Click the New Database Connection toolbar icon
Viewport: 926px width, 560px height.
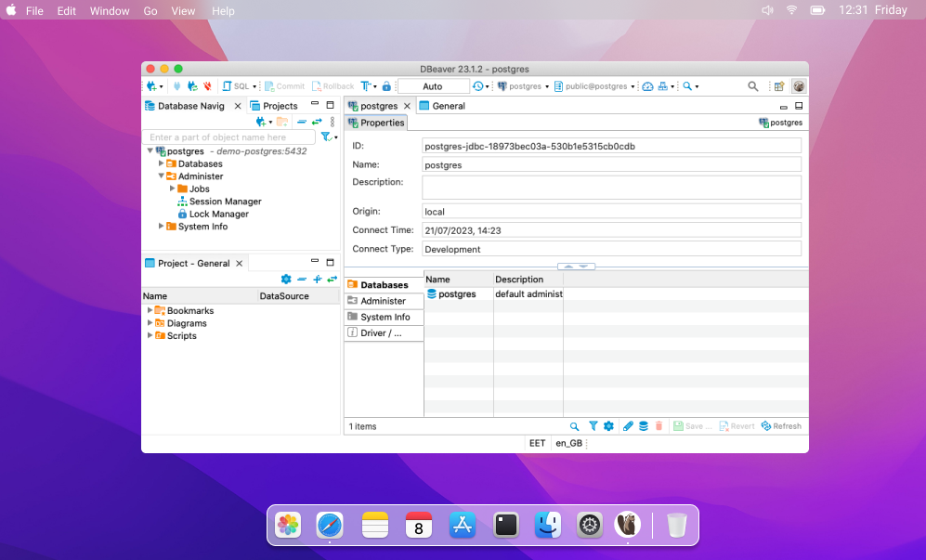pos(151,86)
